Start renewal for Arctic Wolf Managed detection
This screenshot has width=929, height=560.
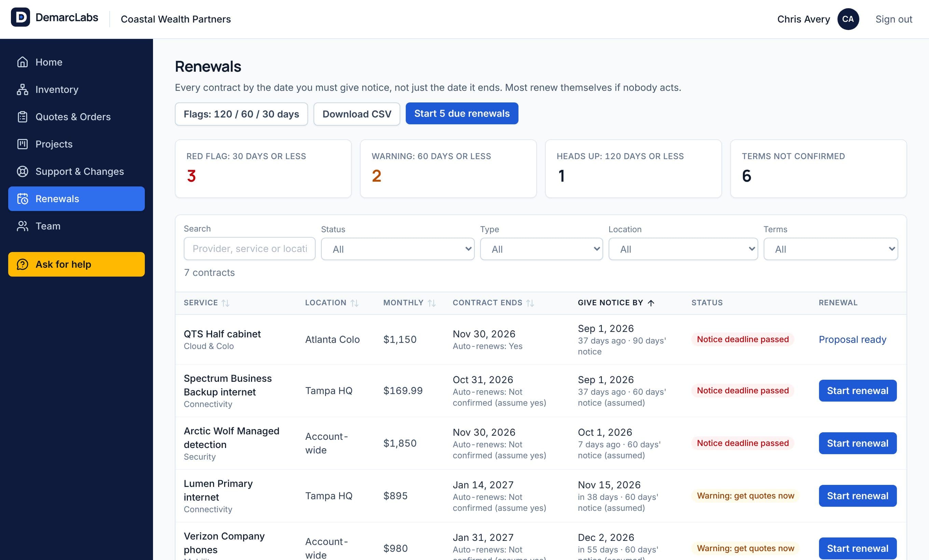click(x=858, y=443)
